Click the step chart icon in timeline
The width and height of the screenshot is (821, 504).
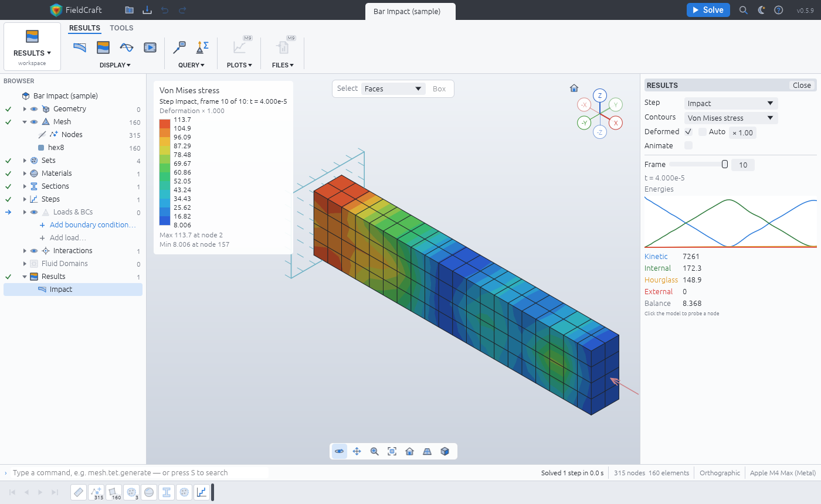pyautogui.click(x=202, y=492)
